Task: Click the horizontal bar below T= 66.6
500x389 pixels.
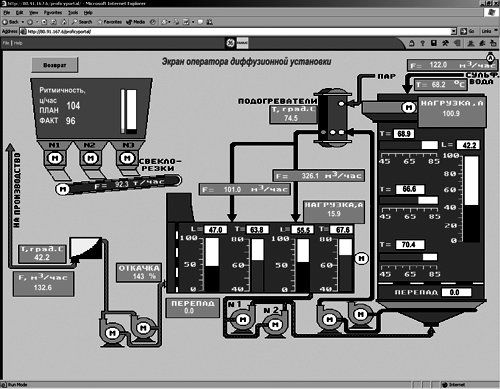Action: click(x=409, y=200)
